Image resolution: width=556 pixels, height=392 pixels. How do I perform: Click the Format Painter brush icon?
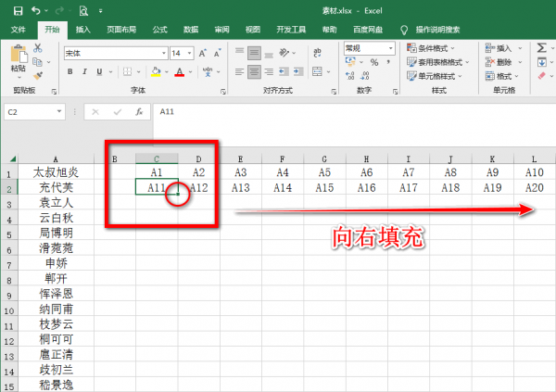[x=38, y=75]
